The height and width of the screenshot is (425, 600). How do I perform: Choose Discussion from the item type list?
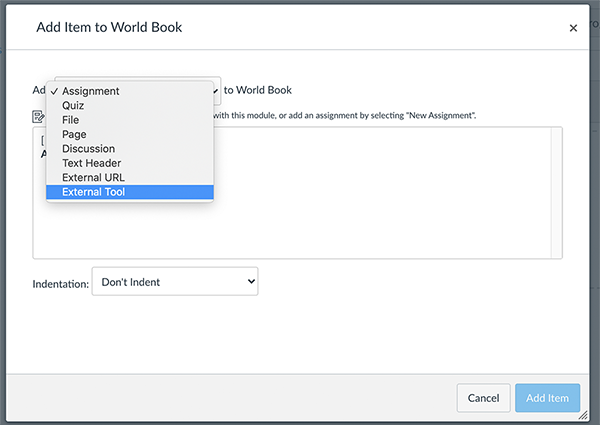point(130,149)
